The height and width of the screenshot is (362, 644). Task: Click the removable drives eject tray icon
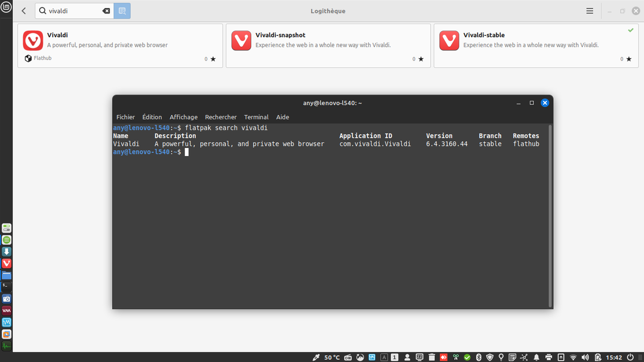[561, 357]
